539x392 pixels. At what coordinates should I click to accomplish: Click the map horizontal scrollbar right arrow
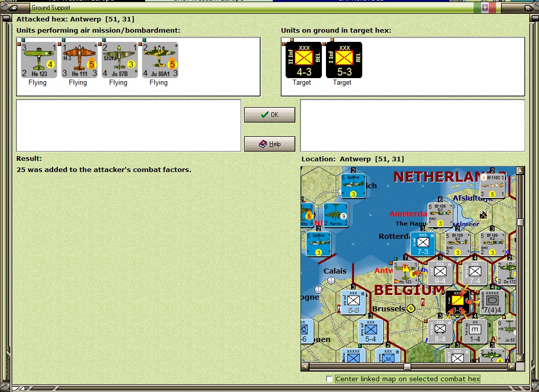coord(512,366)
